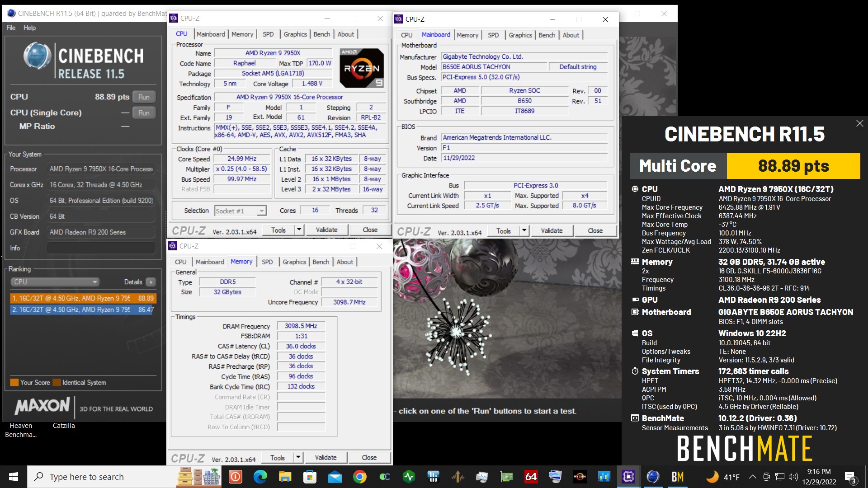The image size is (868, 488).
Task: Open the Catzilla desktop shortcut
Action: [x=64, y=426]
